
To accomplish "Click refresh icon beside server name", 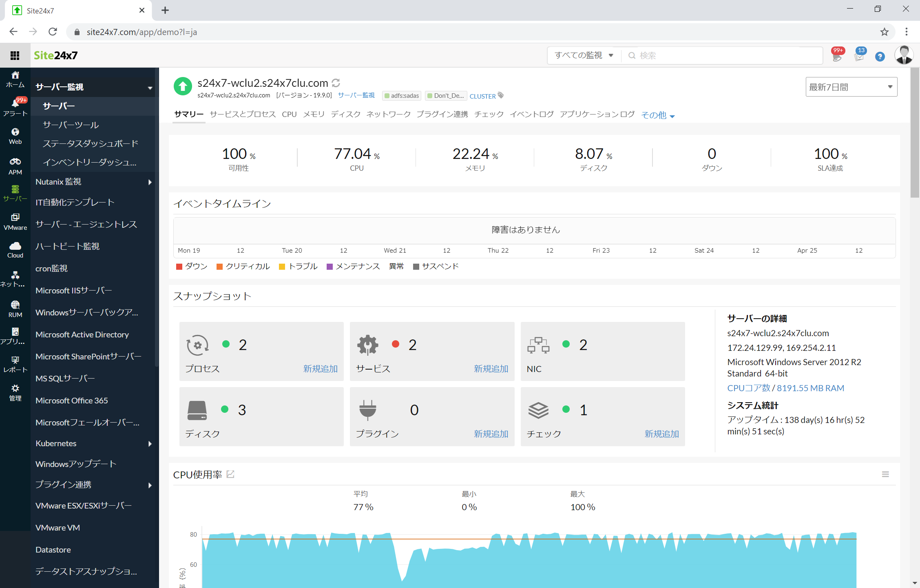I will [x=336, y=83].
